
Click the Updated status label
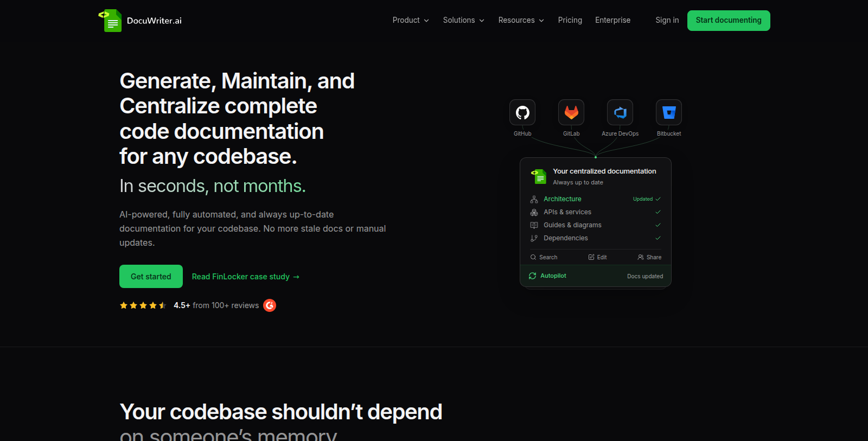pos(643,199)
